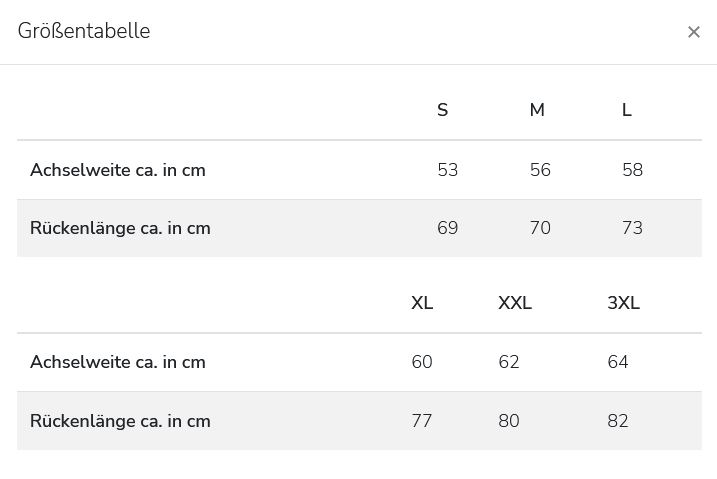
Task: Select the 3XL size column header
Action: pos(623,303)
